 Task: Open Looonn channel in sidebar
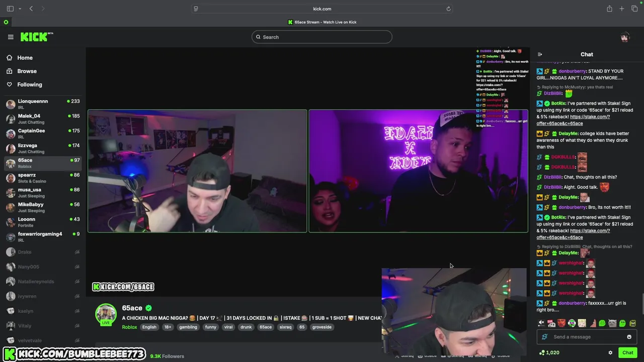(x=43, y=222)
